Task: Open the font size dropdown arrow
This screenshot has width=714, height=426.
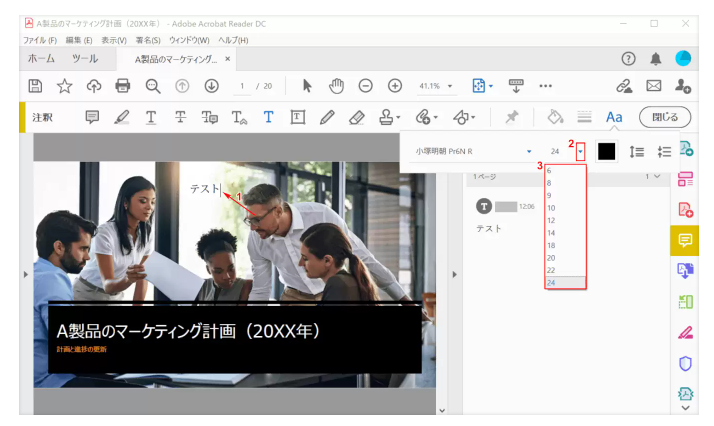Action: coord(580,151)
